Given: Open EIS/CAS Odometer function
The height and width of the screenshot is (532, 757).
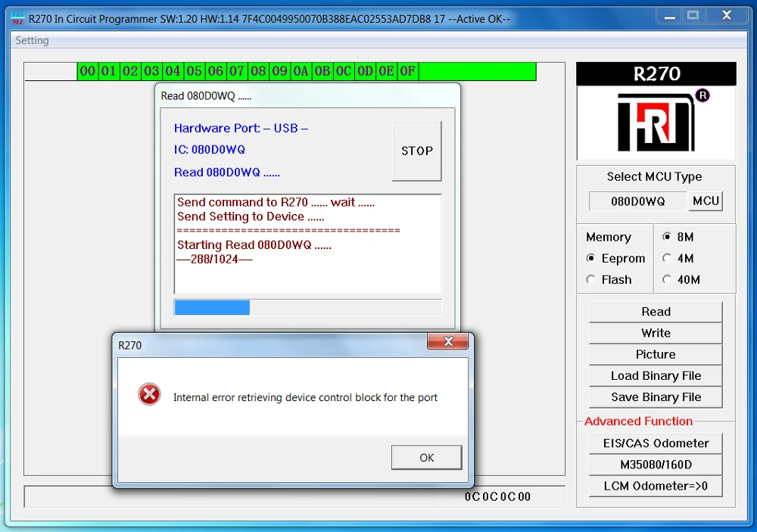Looking at the screenshot, I should tap(656, 443).
